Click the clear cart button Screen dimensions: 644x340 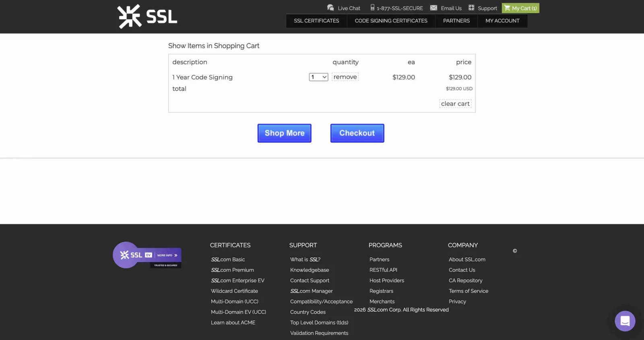pos(455,104)
